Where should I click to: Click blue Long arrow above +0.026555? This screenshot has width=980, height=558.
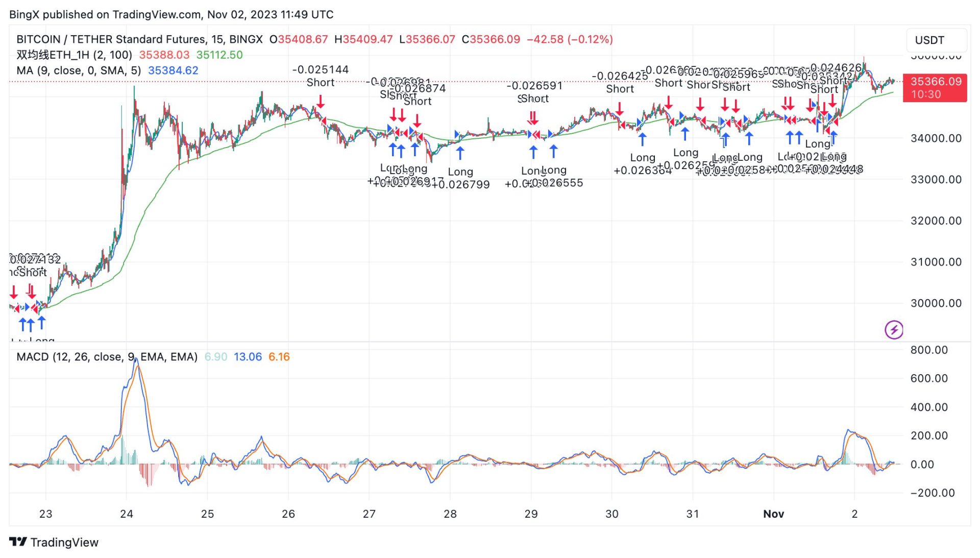pyautogui.click(x=553, y=151)
